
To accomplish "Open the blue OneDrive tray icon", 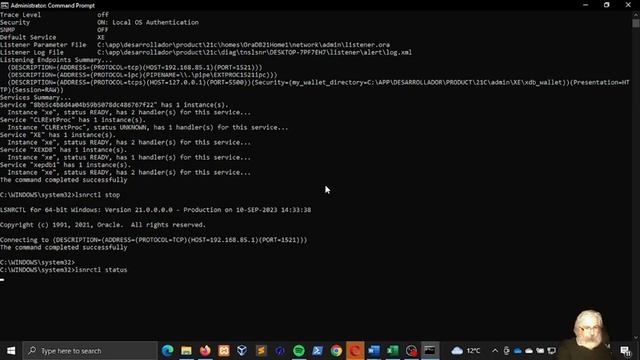I will tap(518, 351).
